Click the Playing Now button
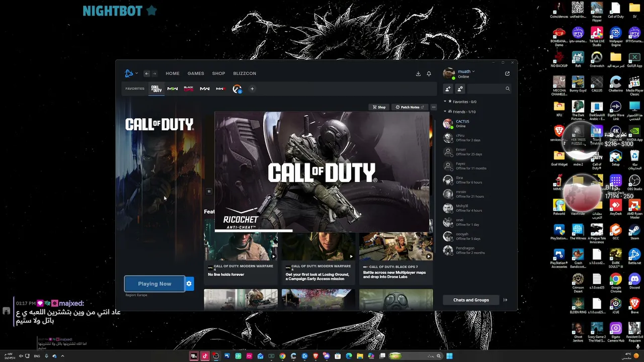644x362 pixels. pos(154,284)
